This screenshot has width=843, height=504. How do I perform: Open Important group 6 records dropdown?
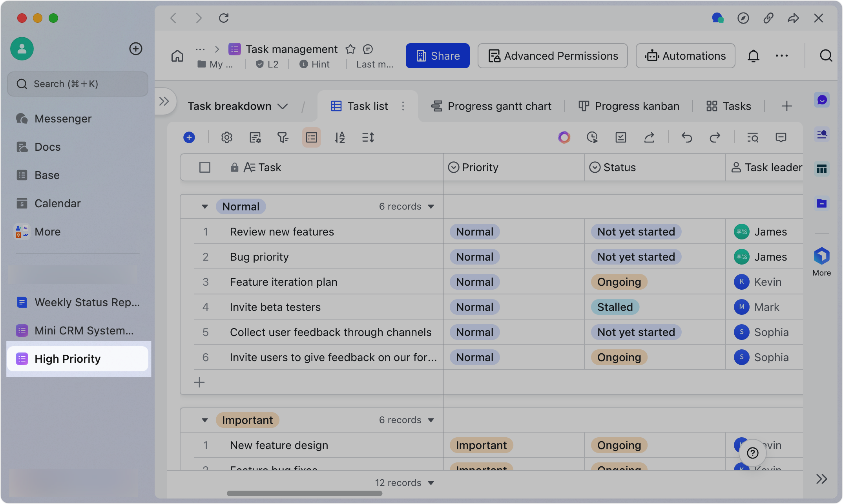pyautogui.click(x=407, y=420)
